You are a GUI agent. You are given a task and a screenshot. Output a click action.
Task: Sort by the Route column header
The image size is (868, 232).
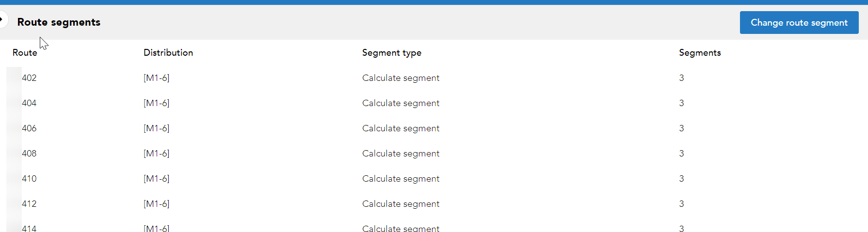(x=25, y=53)
